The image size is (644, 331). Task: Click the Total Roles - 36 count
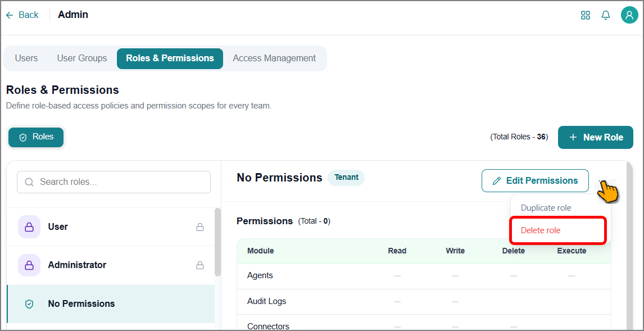[519, 137]
